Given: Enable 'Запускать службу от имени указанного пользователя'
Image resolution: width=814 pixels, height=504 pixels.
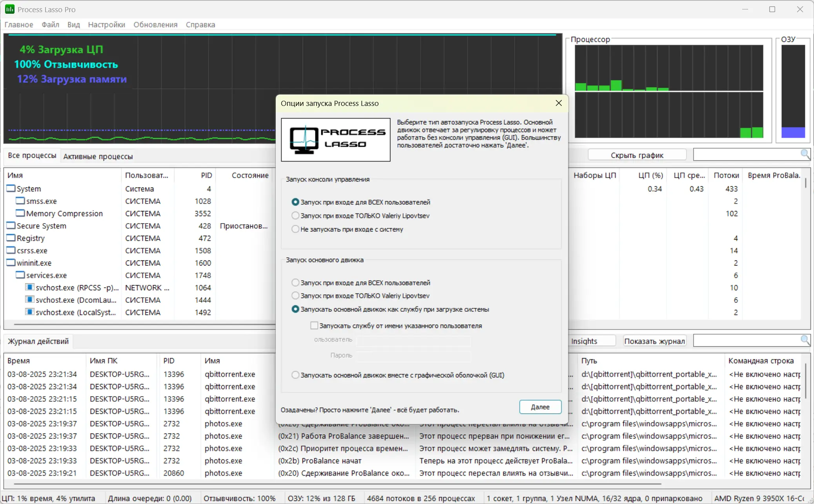Looking at the screenshot, I should point(314,326).
